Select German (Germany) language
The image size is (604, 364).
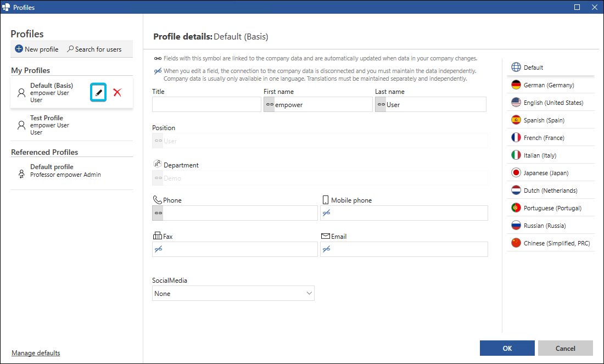tap(551, 85)
